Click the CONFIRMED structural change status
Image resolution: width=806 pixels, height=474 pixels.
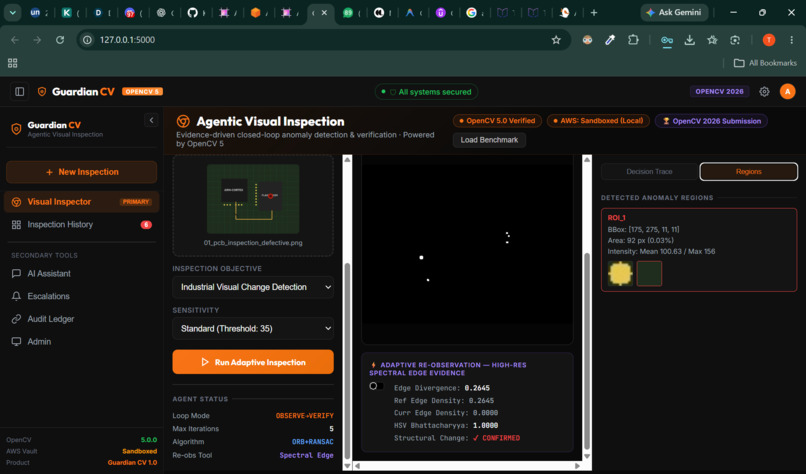[x=496, y=438]
